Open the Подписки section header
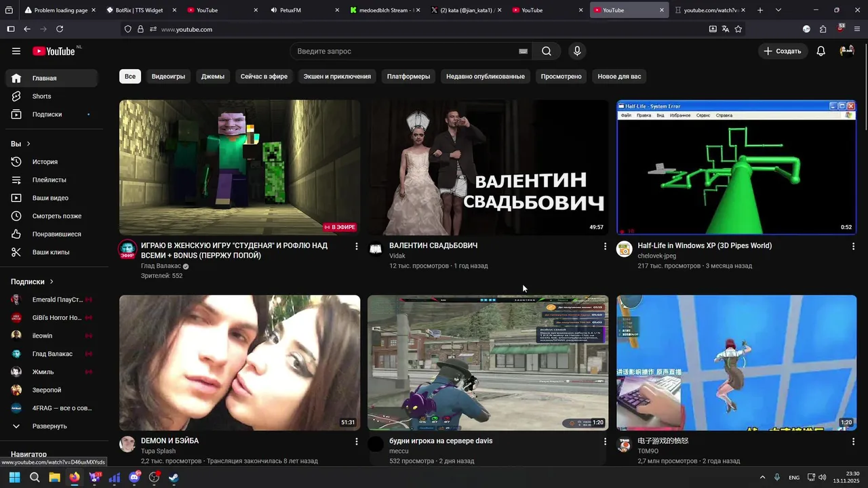Viewport: 868px width, 488px height. (x=32, y=281)
